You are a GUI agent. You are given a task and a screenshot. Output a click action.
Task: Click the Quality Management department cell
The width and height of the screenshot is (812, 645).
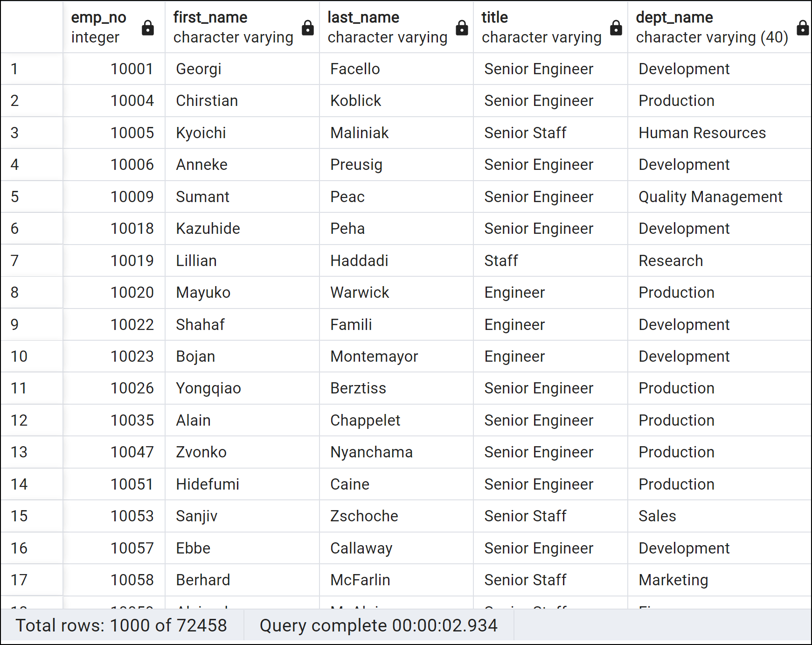(x=710, y=196)
